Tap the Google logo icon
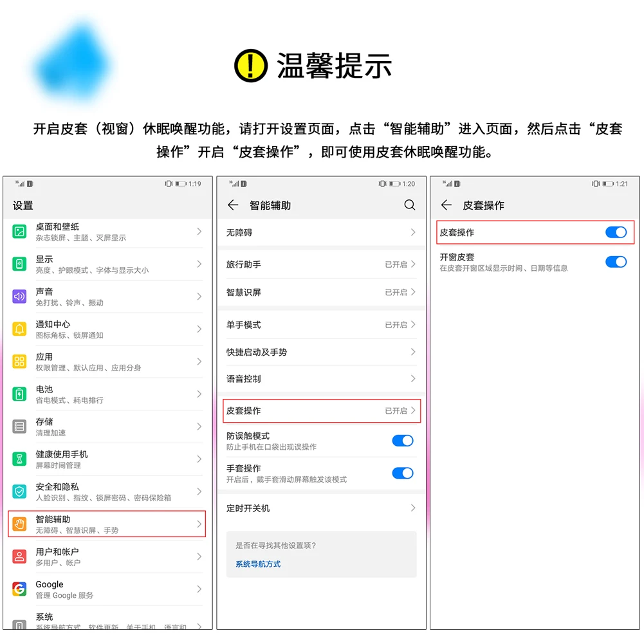Image resolution: width=644 pixels, height=644 pixels. click(19, 589)
